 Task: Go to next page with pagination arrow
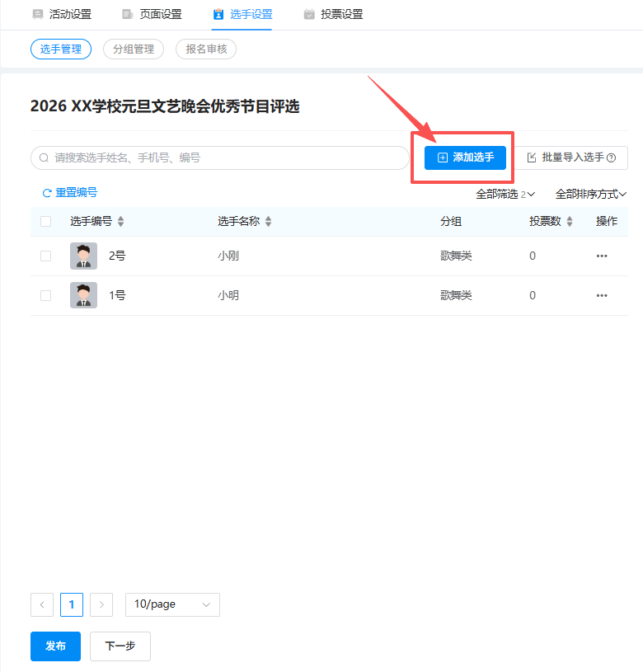tap(101, 604)
